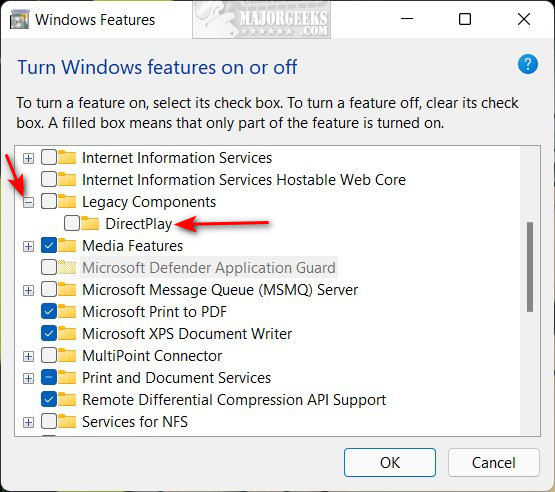Click the DirectPlay folder icon
Screen dimensions: 555x492
tap(90, 223)
